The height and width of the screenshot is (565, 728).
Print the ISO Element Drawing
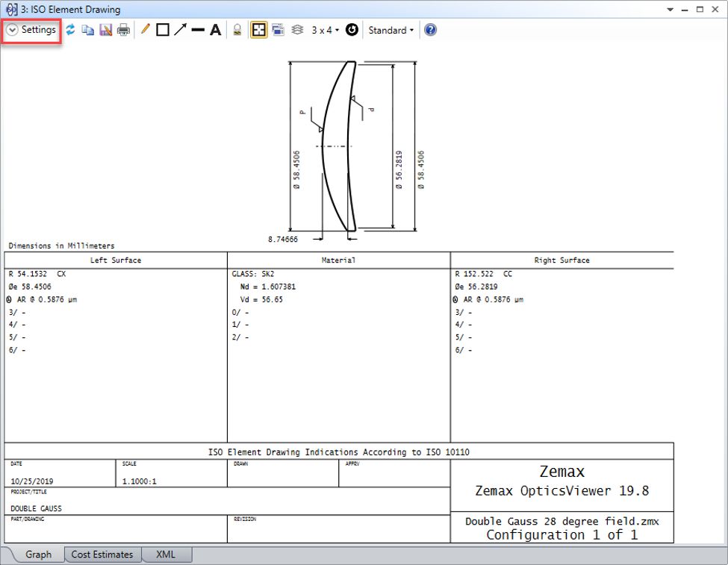click(123, 31)
